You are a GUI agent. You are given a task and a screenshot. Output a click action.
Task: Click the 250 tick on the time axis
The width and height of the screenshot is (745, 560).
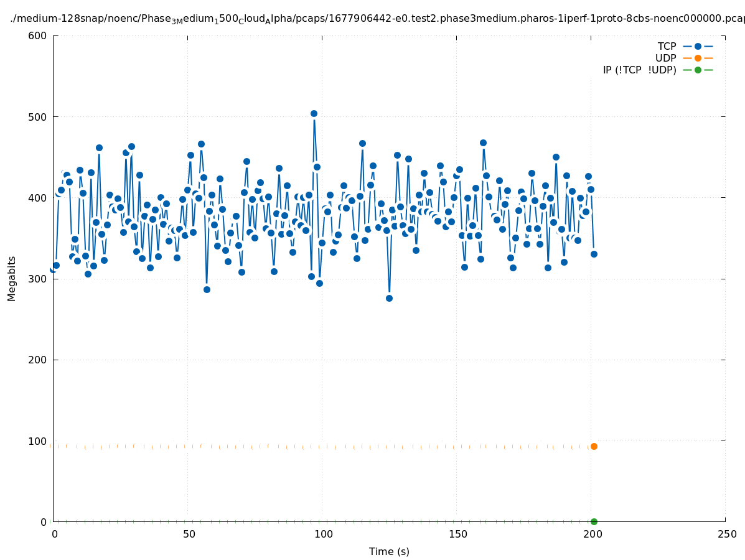tap(726, 534)
